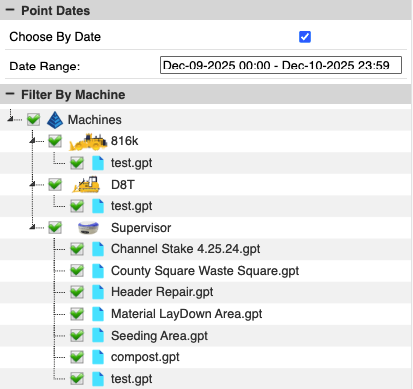This screenshot has width=413, height=389.
Task: Uncheck Seeding Area.gpt checkbox
Action: pyautogui.click(x=77, y=335)
